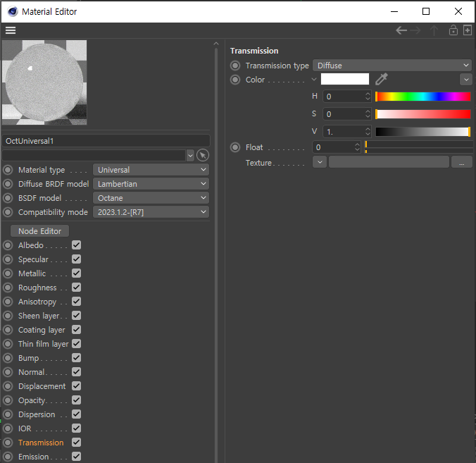Click animation dot beside Sheen layer

(8, 316)
